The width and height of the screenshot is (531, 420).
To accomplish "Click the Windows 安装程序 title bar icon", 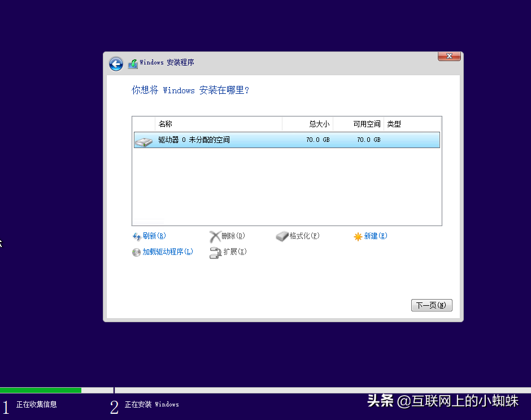I will tap(133, 64).
